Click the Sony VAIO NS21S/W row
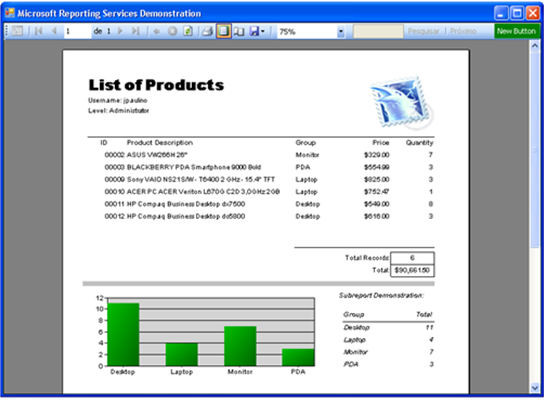Viewport: 544px width, 400px height. 261,179
